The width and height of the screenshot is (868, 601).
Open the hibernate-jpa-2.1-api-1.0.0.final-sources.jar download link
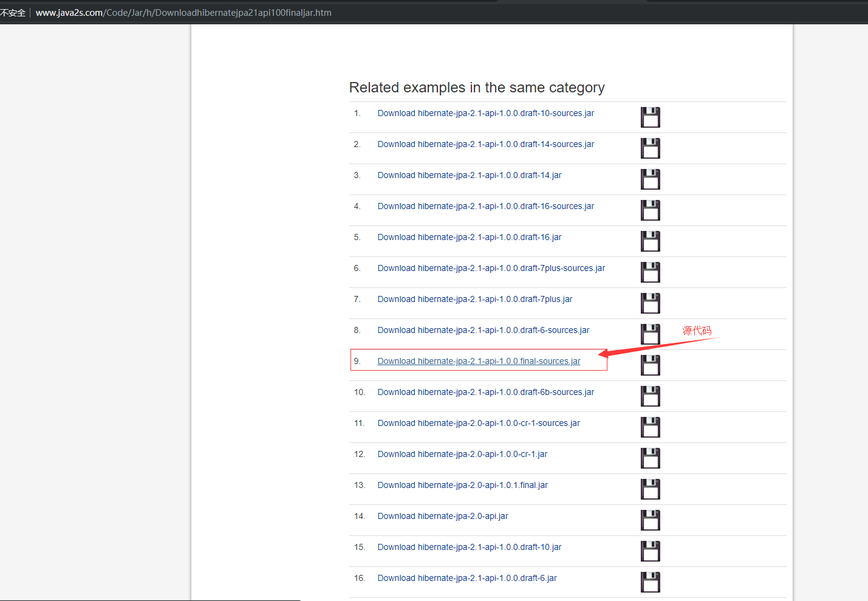[x=479, y=360]
